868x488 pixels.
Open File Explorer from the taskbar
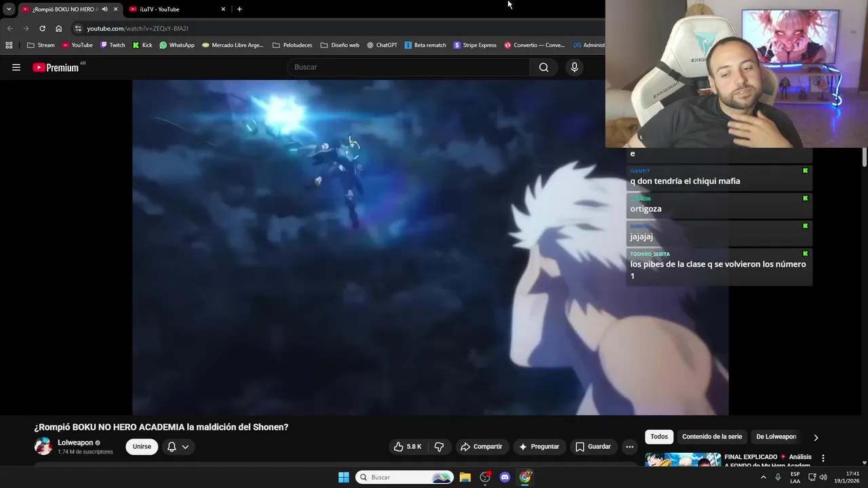tap(465, 477)
